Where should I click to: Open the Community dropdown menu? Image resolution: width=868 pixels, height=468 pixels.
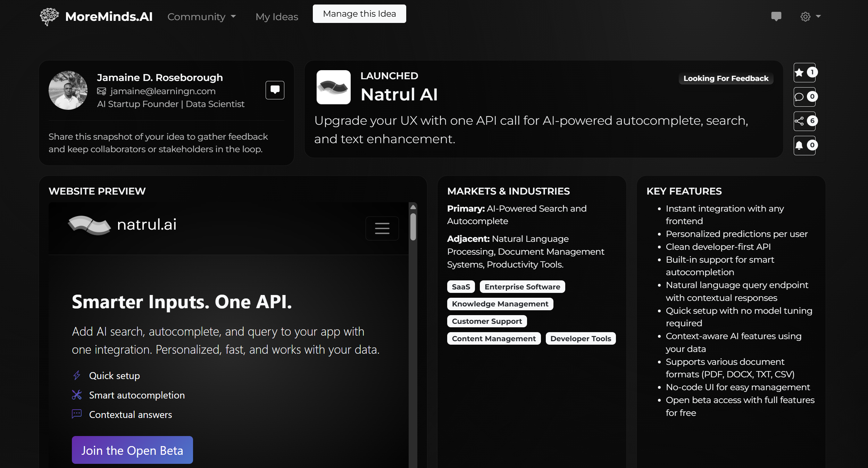(x=202, y=17)
